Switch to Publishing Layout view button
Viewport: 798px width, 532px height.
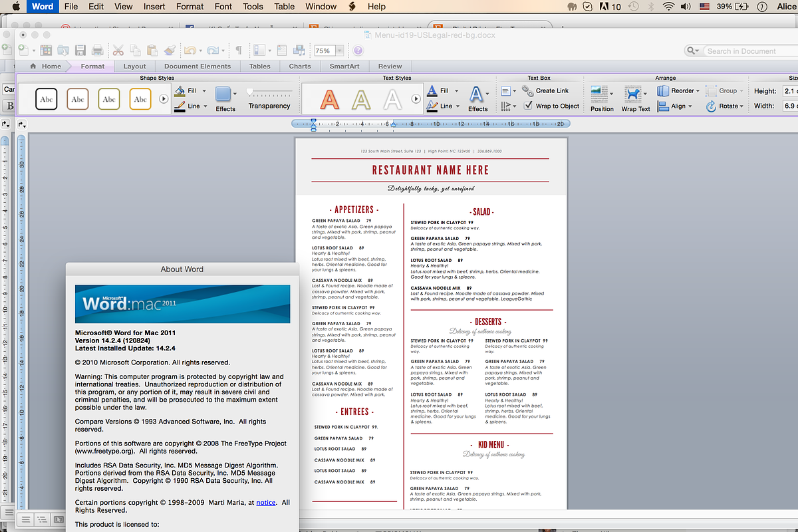(58, 519)
